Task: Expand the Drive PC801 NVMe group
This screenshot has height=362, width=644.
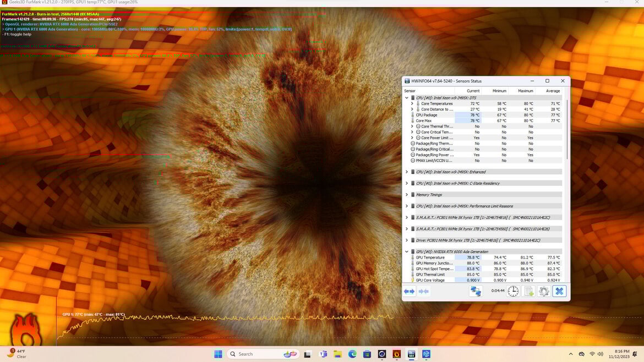Action: click(x=407, y=240)
